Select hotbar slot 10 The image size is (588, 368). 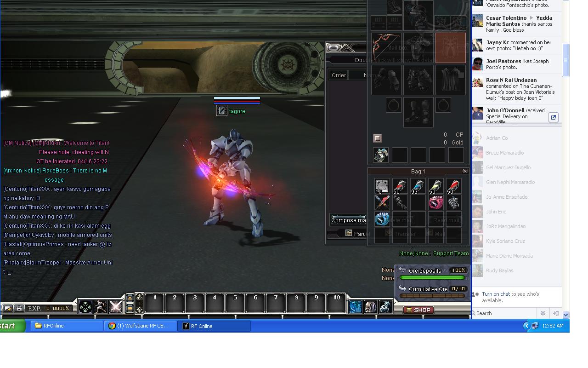[336, 303]
